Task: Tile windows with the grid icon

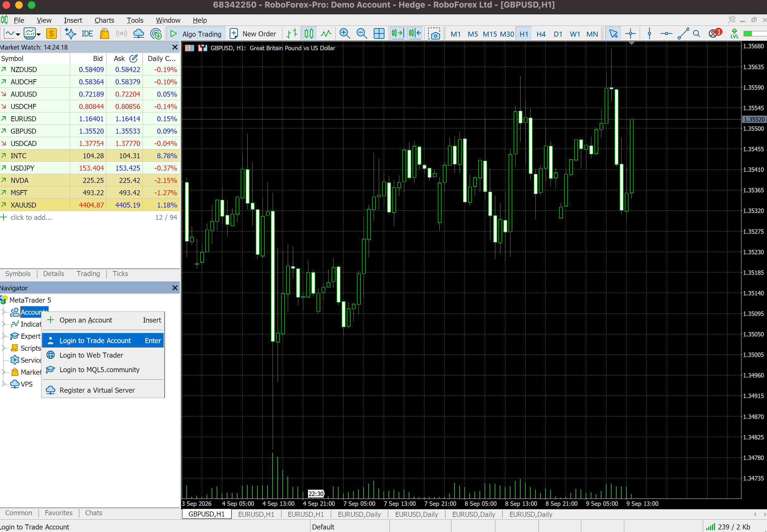Action: 379,34
